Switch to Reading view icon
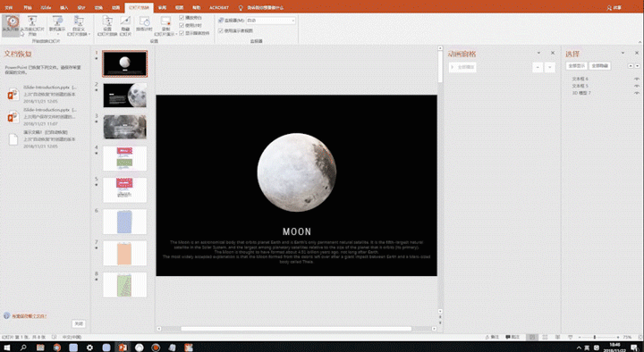Image resolution: width=644 pixels, height=352 pixels. 558,337
